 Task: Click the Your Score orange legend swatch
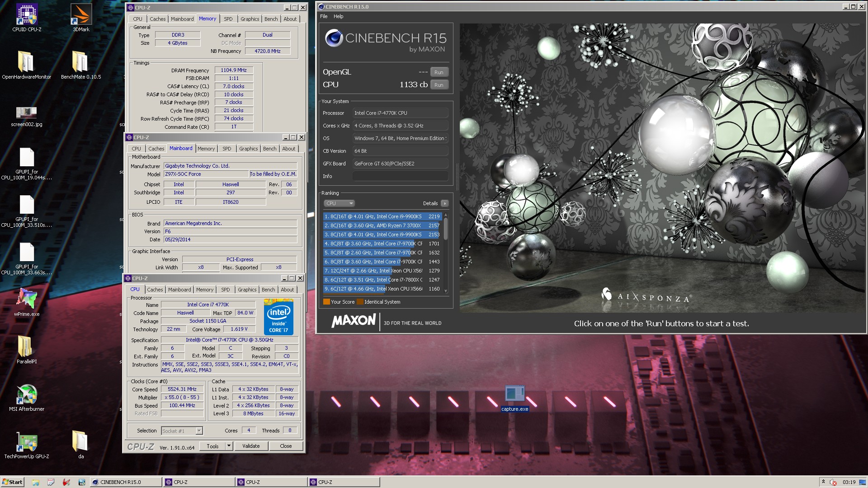coord(326,302)
